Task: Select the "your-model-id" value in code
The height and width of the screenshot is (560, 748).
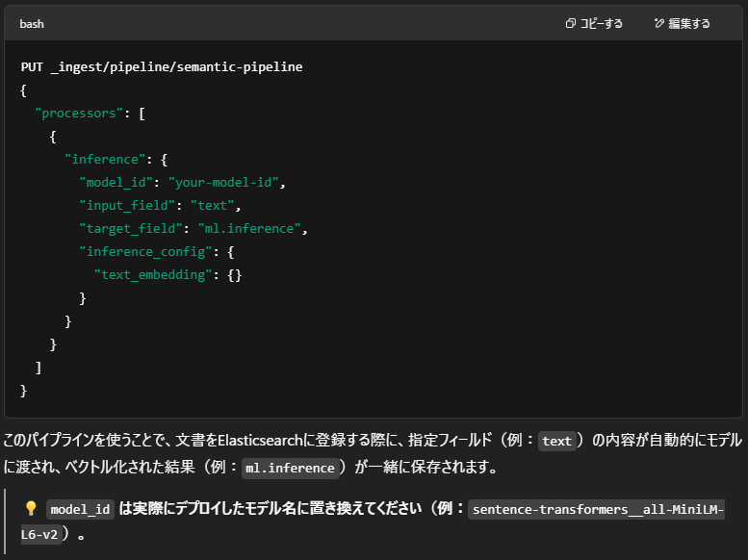Action: pos(223,182)
